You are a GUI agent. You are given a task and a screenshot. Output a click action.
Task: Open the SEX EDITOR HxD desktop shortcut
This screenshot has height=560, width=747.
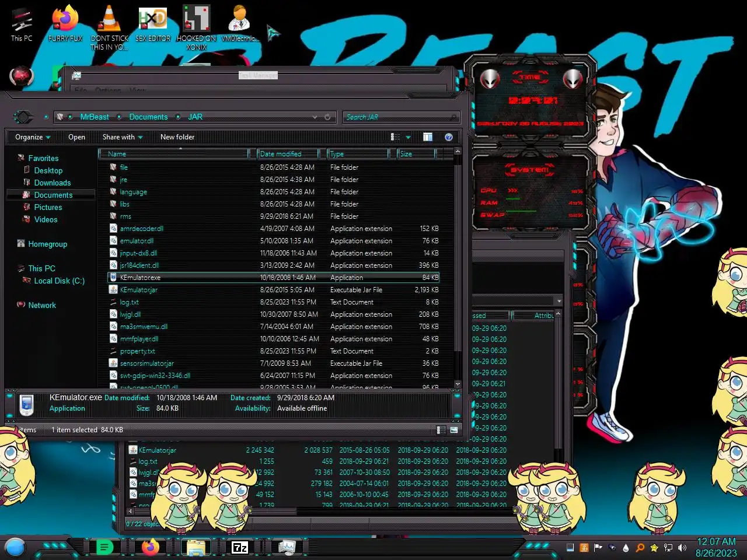(x=153, y=24)
